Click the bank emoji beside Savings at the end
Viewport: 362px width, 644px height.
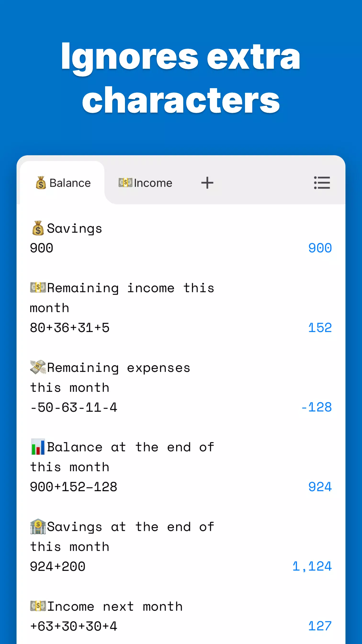(x=38, y=526)
